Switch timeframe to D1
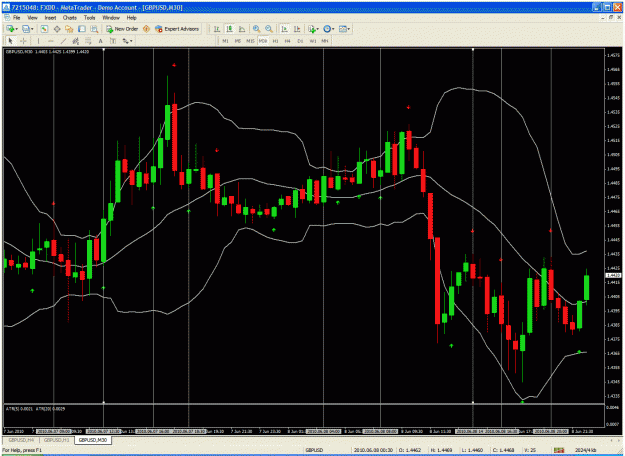 tap(300, 41)
